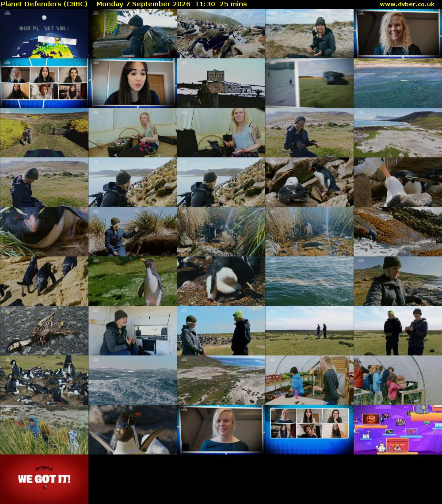Select the distant two people on plain frame
This screenshot has width=442, height=504.
[x=309, y=330]
